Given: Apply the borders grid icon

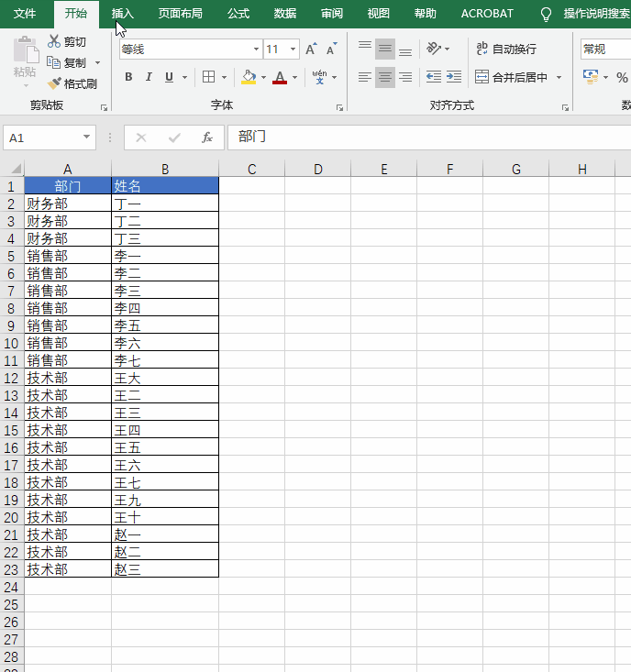Looking at the screenshot, I should pos(209,77).
